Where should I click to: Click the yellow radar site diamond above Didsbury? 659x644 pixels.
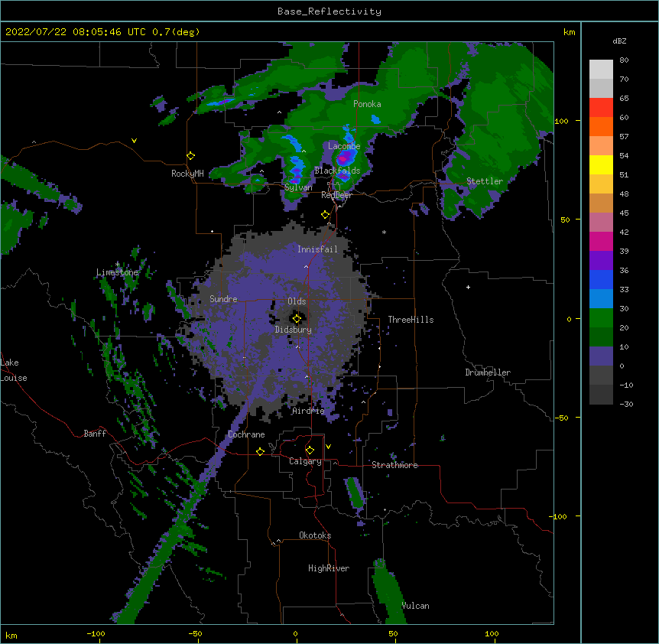click(297, 319)
